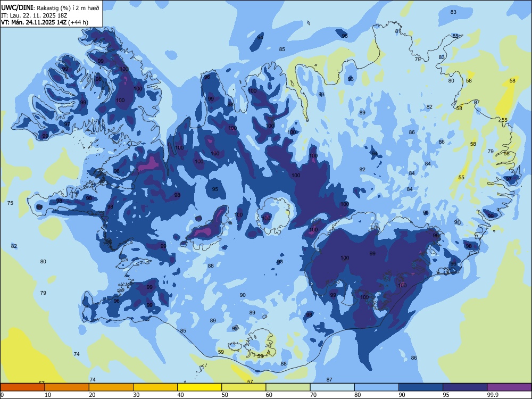
Task: Click the dark orange 0–10 legend swatch
Action: [x=23, y=387]
